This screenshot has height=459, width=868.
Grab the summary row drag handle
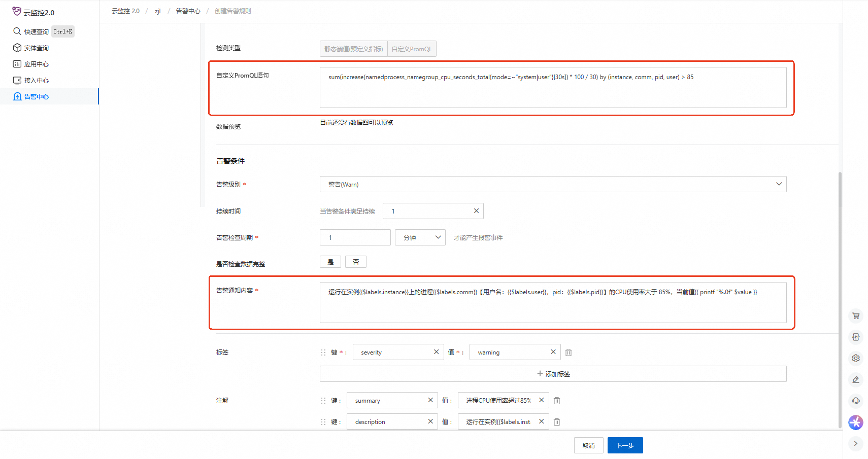tap(323, 401)
